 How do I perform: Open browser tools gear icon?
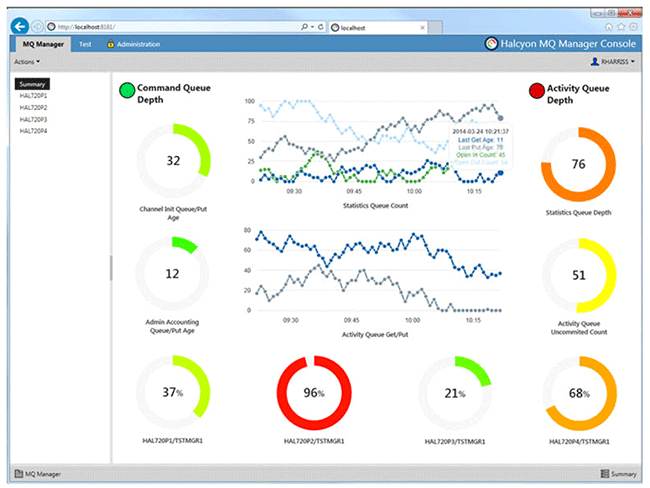pos(633,27)
